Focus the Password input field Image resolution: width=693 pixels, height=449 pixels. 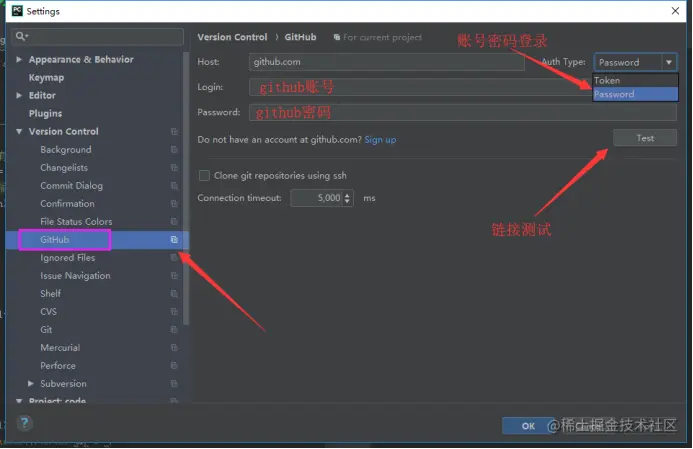[x=463, y=112]
